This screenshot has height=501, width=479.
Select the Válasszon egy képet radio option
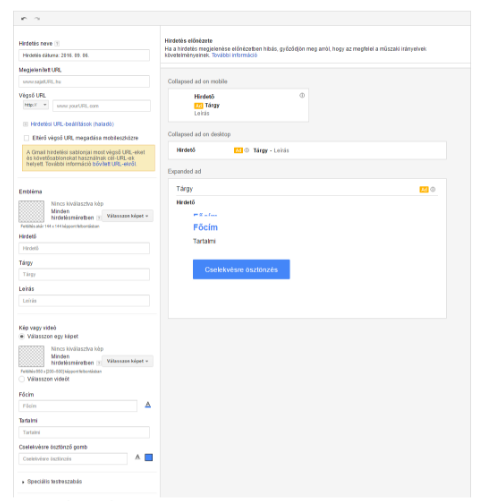click(x=22, y=336)
